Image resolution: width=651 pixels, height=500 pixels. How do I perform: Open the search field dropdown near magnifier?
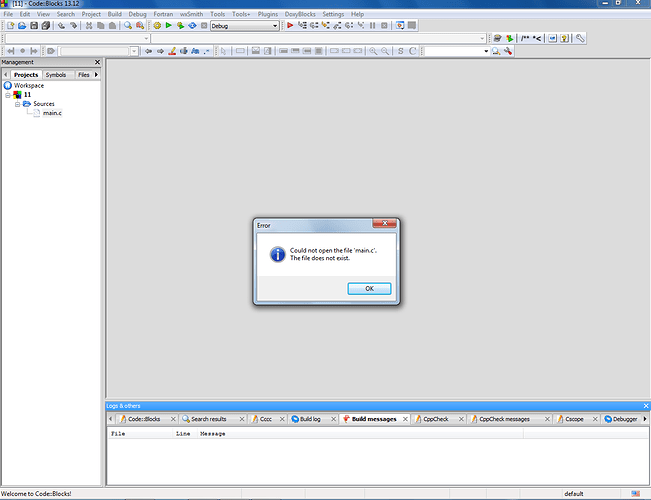tap(486, 51)
